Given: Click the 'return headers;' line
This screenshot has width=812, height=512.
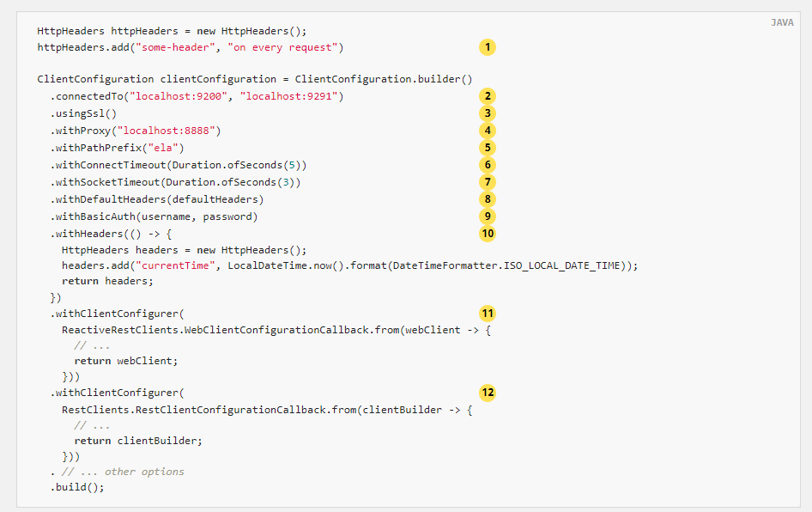Looking at the screenshot, I should coord(107,281).
